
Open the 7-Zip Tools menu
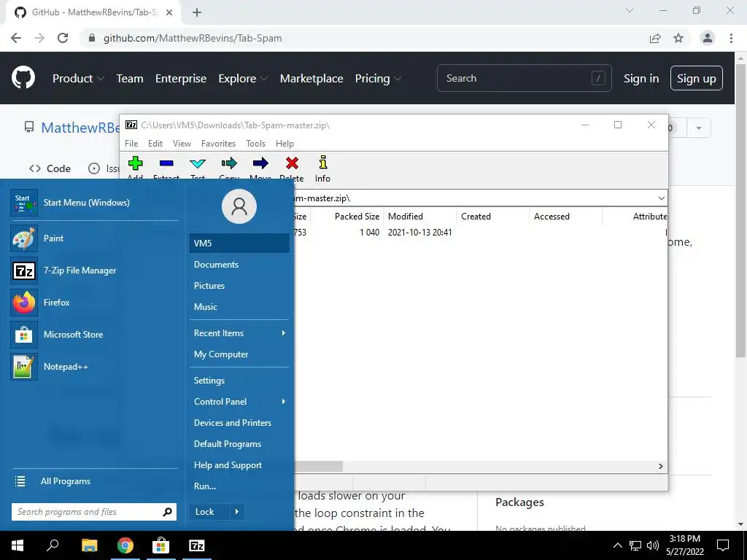(x=256, y=144)
